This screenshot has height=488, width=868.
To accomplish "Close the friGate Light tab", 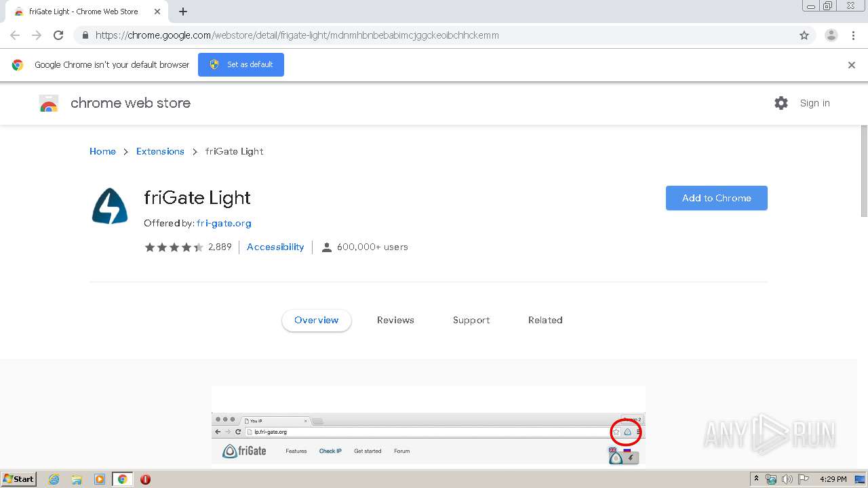I will [x=157, y=12].
